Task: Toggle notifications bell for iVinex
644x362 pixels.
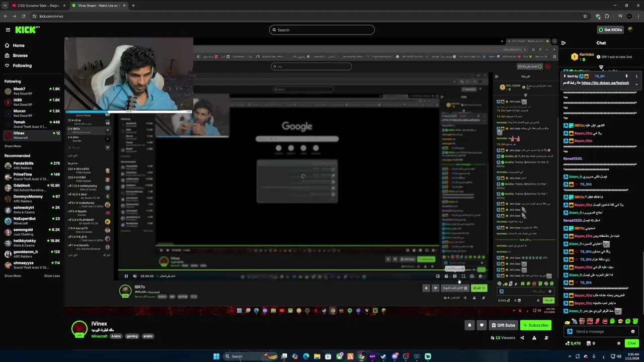Action: coord(469,325)
